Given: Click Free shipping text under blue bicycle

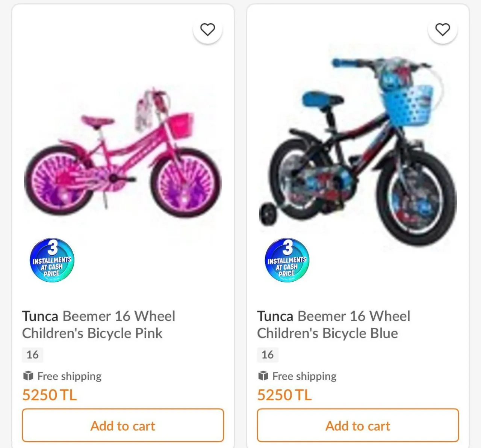Looking at the screenshot, I should 304,376.
